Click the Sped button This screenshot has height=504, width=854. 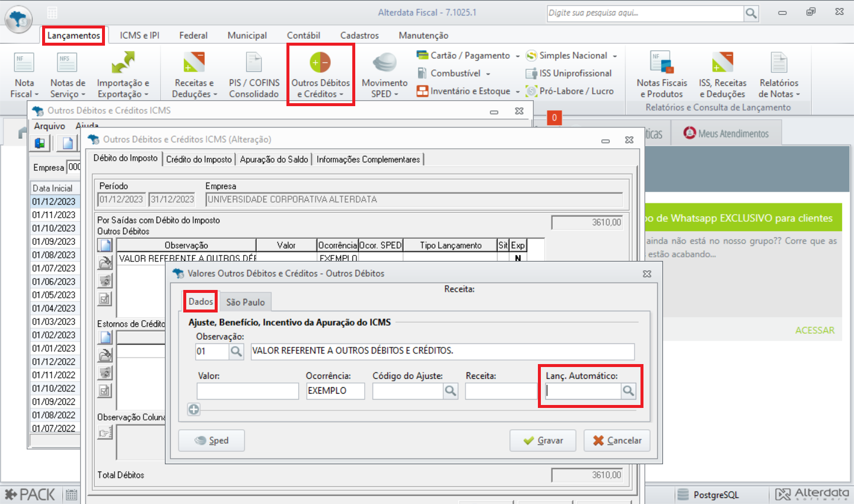pyautogui.click(x=212, y=441)
